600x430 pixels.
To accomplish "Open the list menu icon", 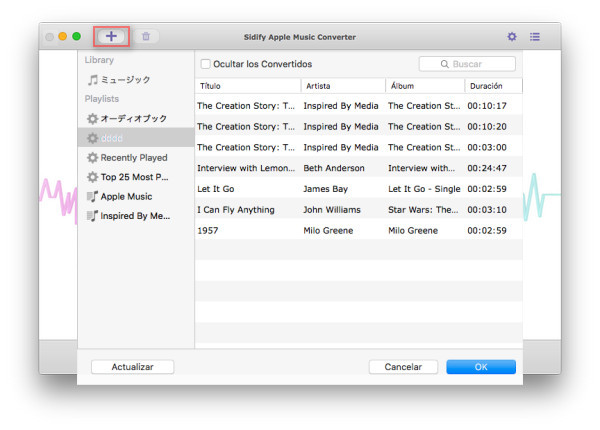I will pyautogui.click(x=535, y=37).
